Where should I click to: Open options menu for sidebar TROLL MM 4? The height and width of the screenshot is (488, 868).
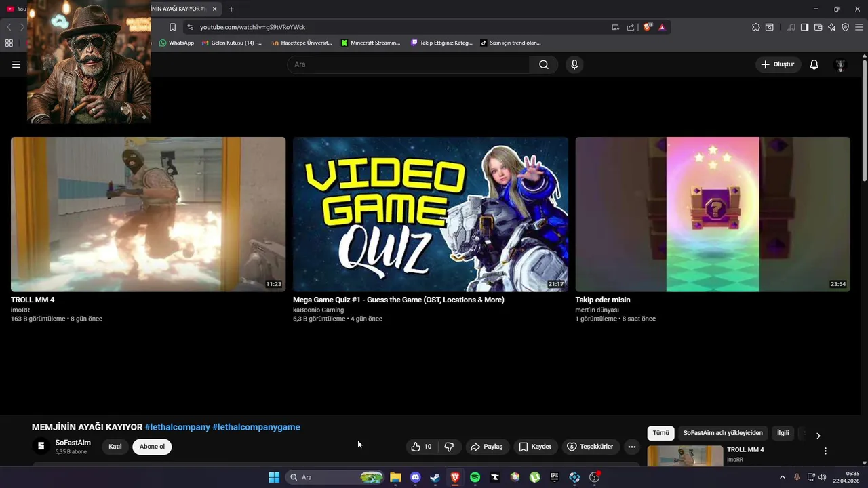coord(825,451)
